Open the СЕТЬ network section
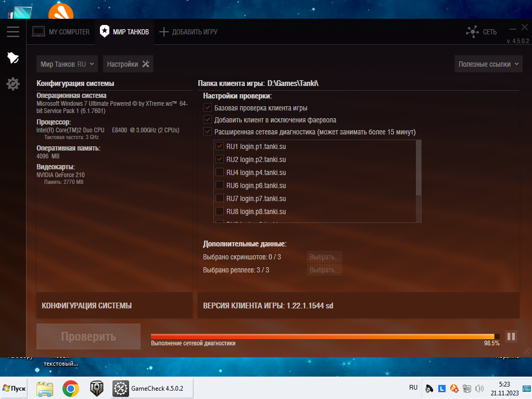 pyautogui.click(x=482, y=32)
